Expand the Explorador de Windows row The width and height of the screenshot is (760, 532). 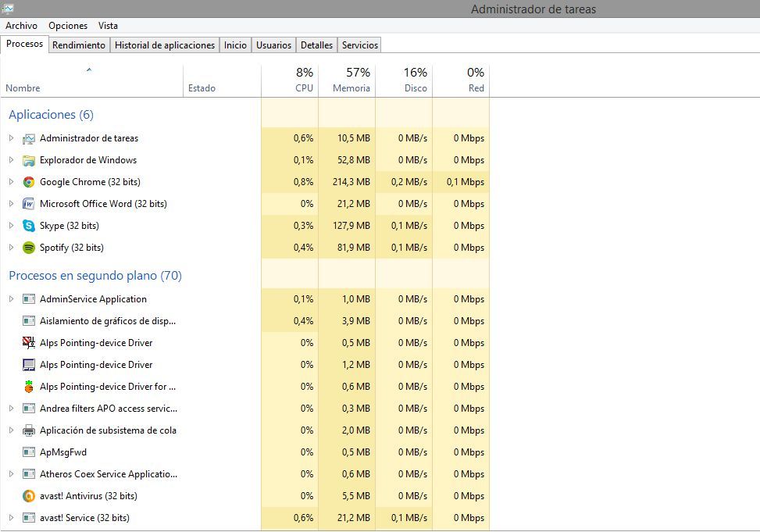(11, 160)
